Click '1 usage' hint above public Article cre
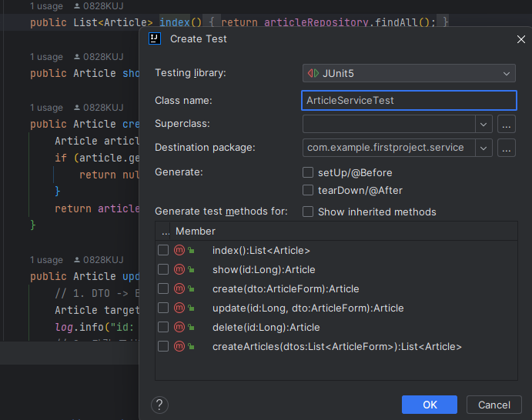Viewport: 532px width, 420px height. 46,108
